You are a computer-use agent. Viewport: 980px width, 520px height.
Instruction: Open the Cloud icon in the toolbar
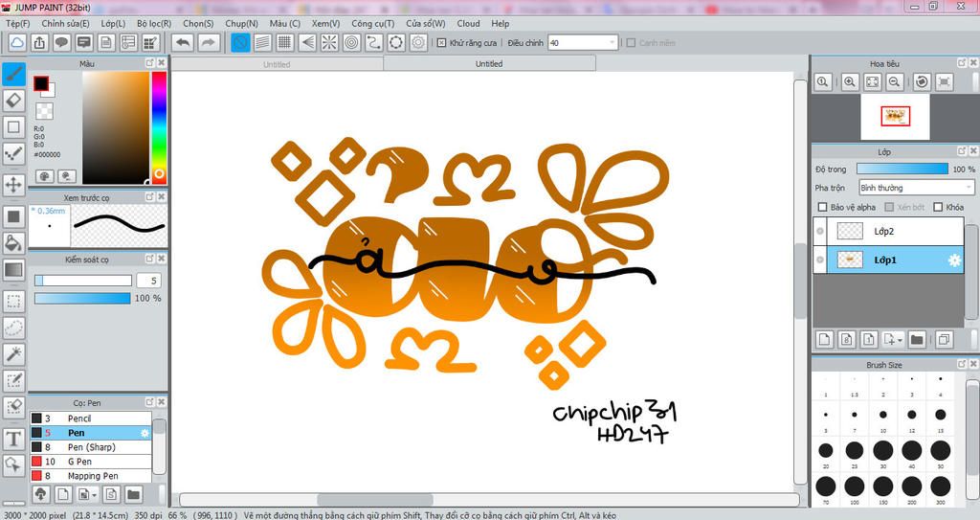point(17,42)
